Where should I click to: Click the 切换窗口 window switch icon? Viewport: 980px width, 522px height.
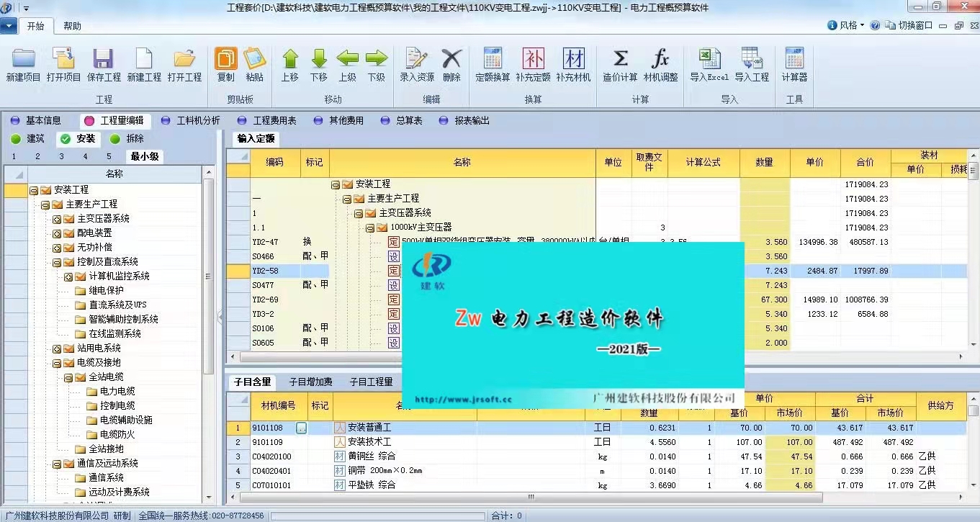890,25
